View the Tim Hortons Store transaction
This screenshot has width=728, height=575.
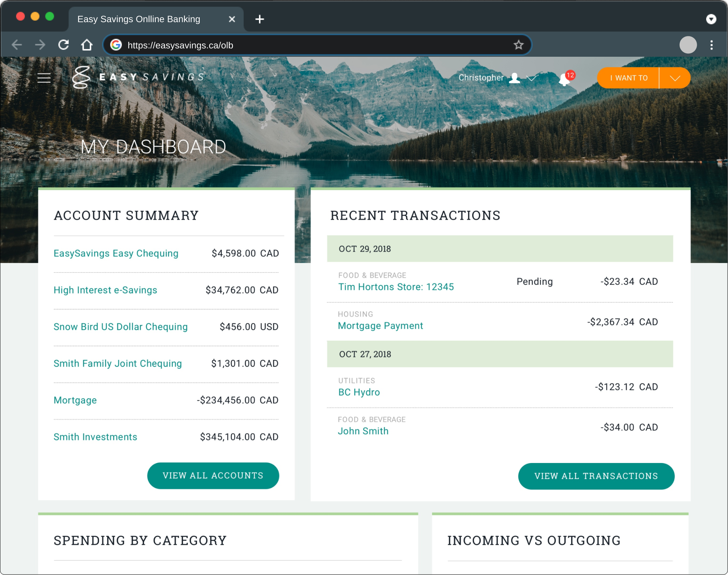[x=396, y=287]
